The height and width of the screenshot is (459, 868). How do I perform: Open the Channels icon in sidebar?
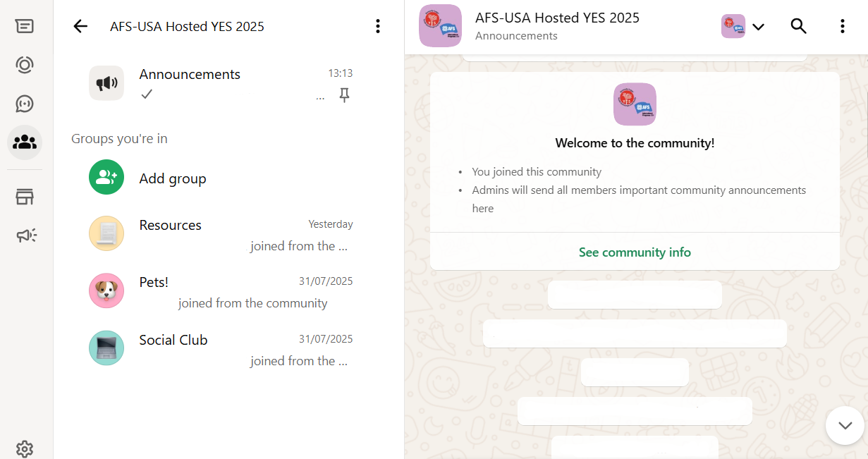tap(25, 104)
